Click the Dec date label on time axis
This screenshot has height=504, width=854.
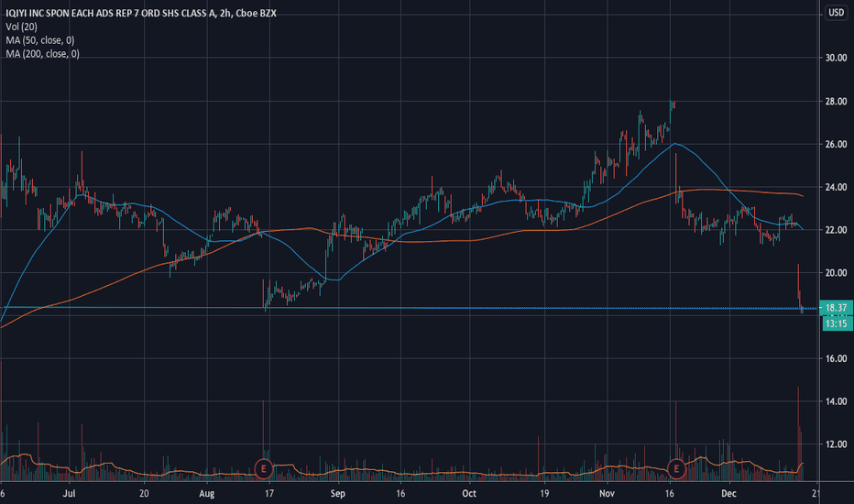[x=728, y=494]
